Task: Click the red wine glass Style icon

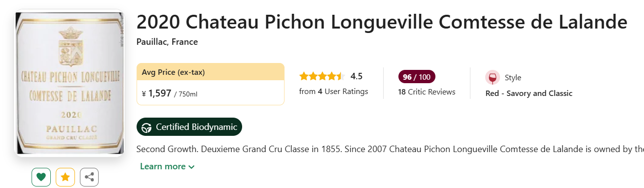Action: coord(492,78)
